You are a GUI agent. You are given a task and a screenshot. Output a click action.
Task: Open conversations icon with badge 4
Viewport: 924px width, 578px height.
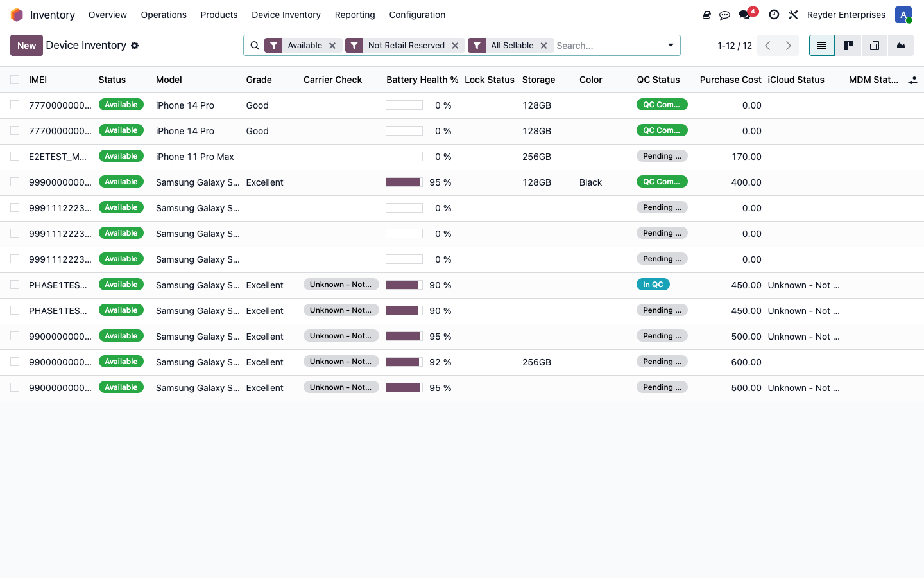tap(747, 13)
